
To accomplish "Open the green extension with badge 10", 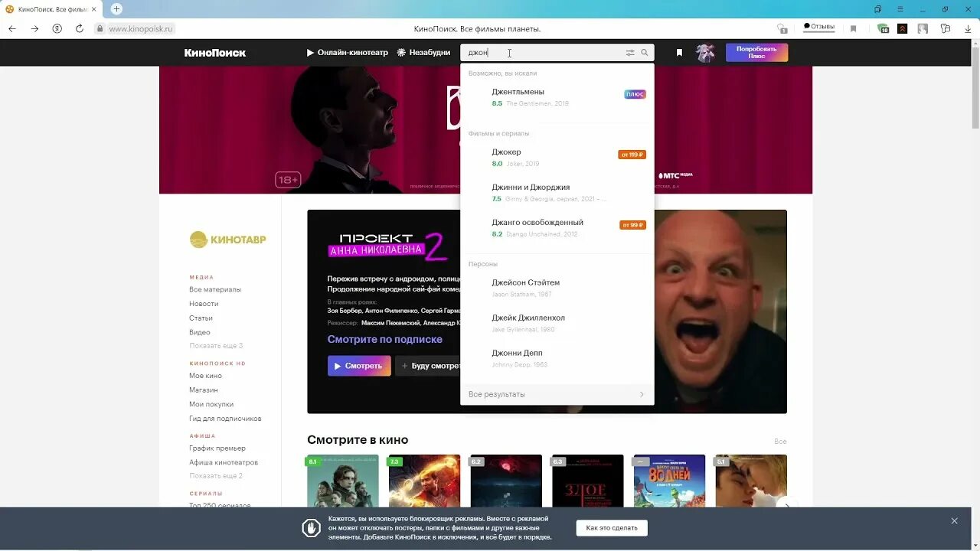I will tap(884, 28).
